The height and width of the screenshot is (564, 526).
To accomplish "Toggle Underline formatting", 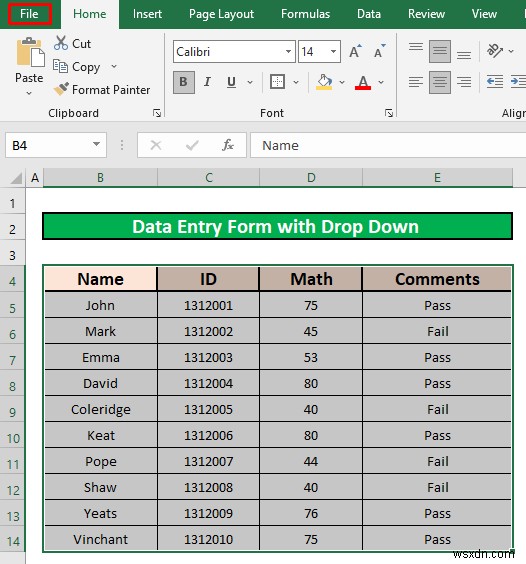I will (231, 82).
